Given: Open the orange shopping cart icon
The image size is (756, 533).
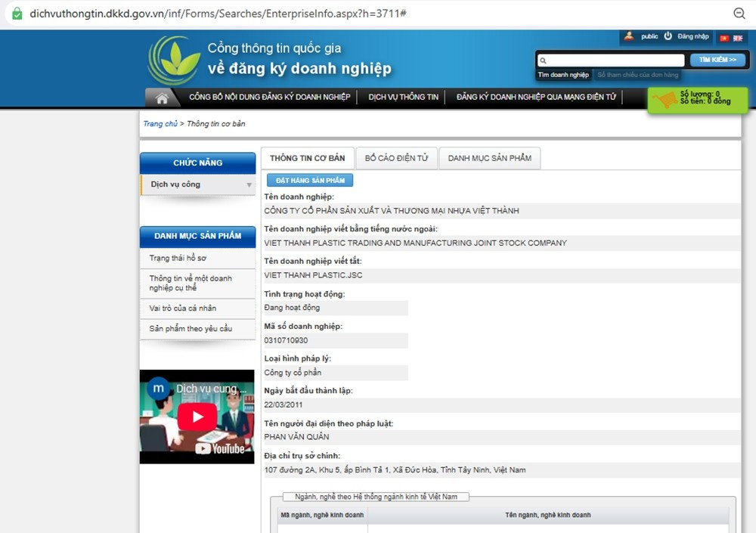Looking at the screenshot, I should pyautogui.click(x=665, y=100).
